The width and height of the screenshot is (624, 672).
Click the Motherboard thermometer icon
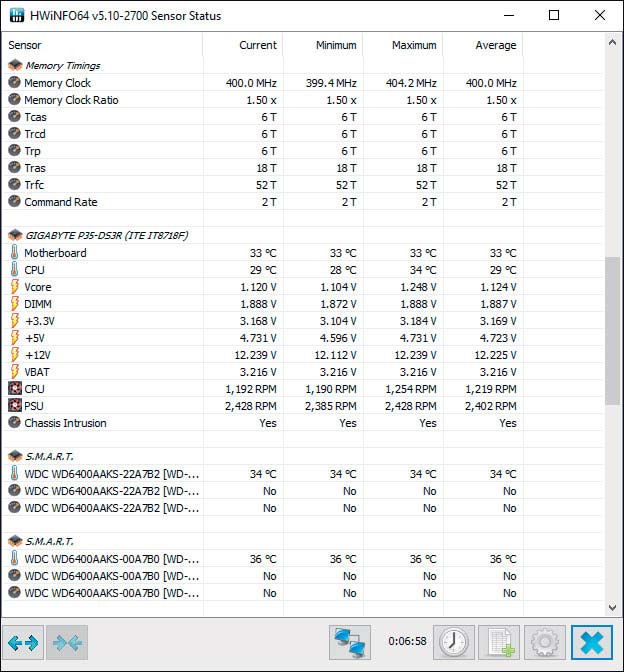click(15, 252)
